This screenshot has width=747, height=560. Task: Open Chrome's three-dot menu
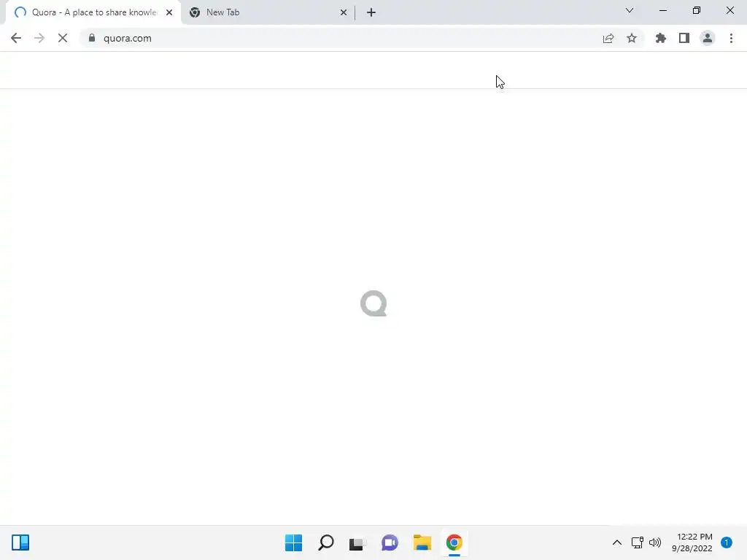(x=731, y=38)
